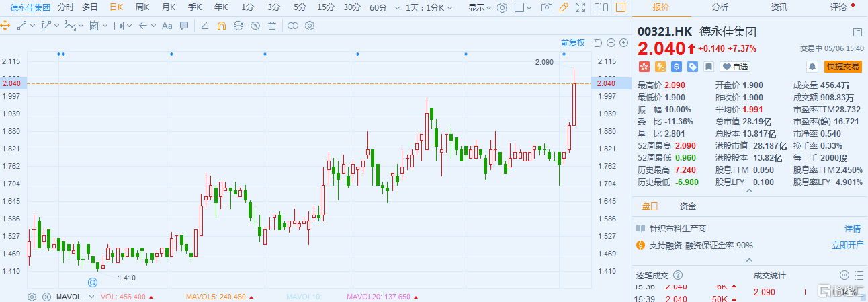Expand the range ruler tool dropdown
This screenshot has height=302, width=868.
pyautogui.click(x=129, y=26)
